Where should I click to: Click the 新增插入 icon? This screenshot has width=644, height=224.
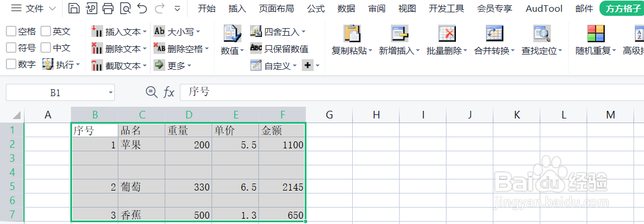(399, 33)
